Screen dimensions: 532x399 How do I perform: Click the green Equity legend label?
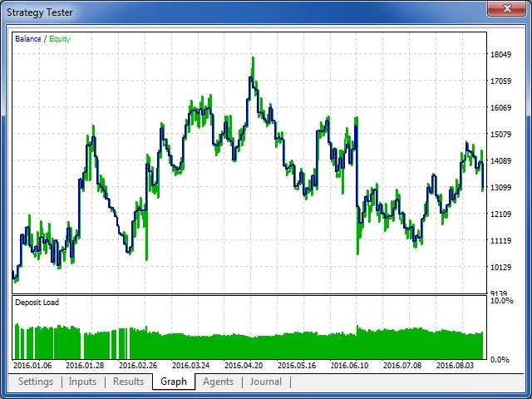[x=59, y=38]
